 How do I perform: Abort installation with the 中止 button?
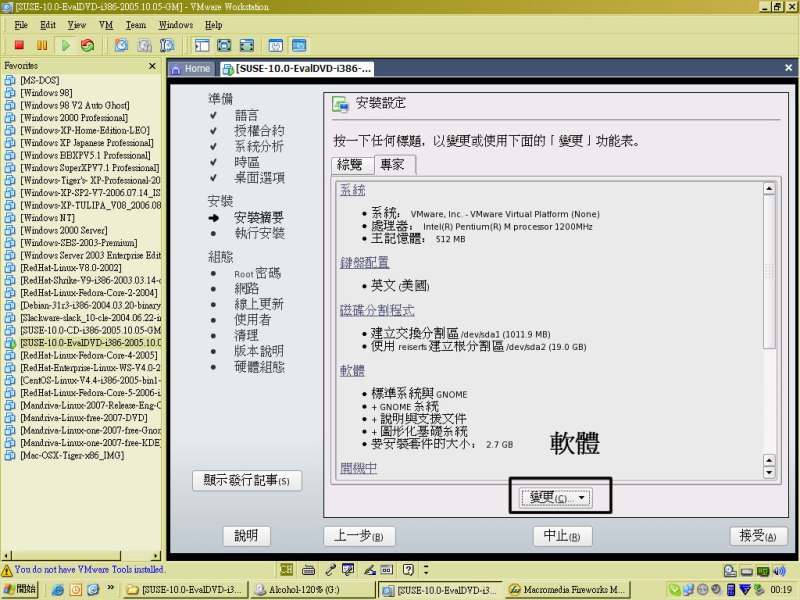coord(562,536)
